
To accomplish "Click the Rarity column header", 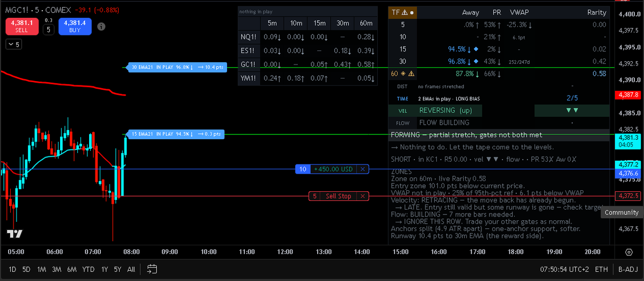I will pos(596,12).
